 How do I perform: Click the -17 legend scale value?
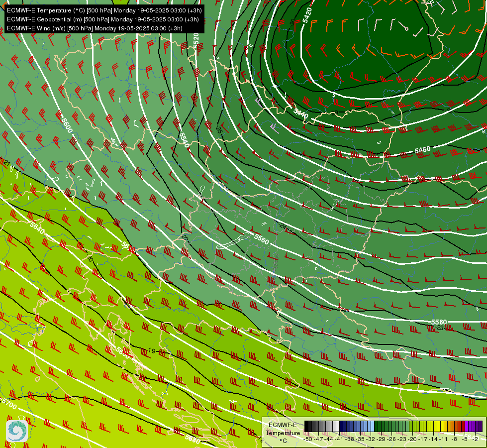[x=423, y=439]
